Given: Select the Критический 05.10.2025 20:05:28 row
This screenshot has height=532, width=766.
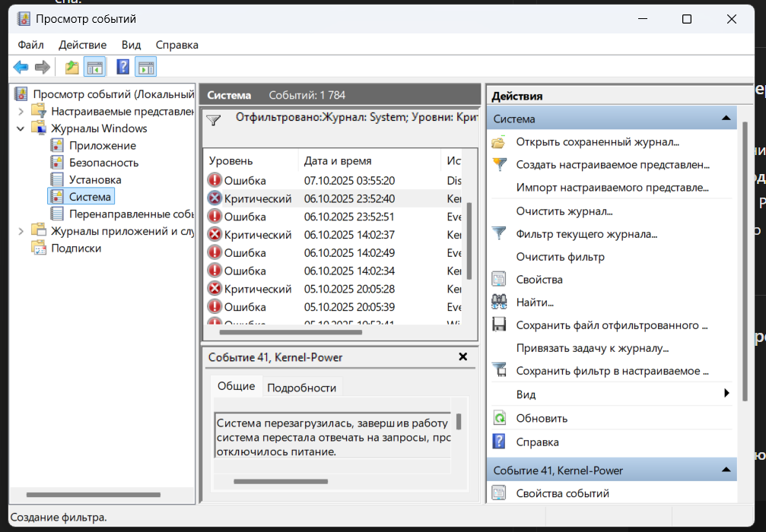Looking at the screenshot, I should click(333, 289).
